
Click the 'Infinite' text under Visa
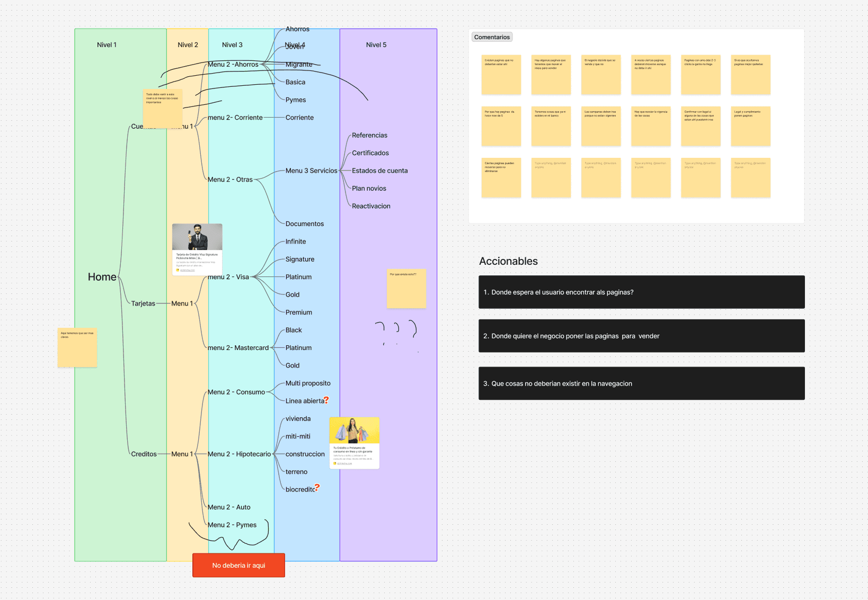pos(296,241)
